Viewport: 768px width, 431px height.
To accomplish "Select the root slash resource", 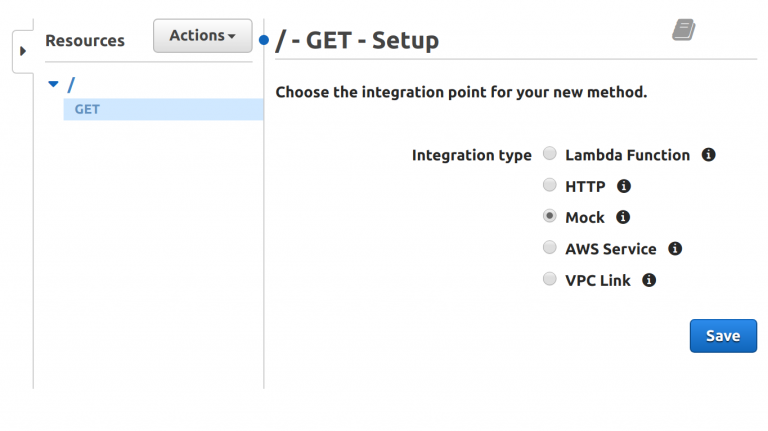I will (x=71, y=84).
